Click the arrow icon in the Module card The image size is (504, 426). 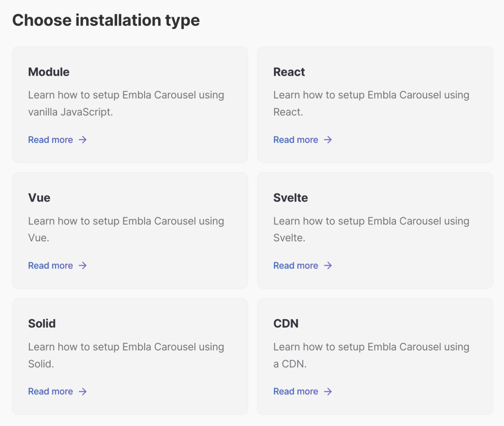pyautogui.click(x=83, y=140)
